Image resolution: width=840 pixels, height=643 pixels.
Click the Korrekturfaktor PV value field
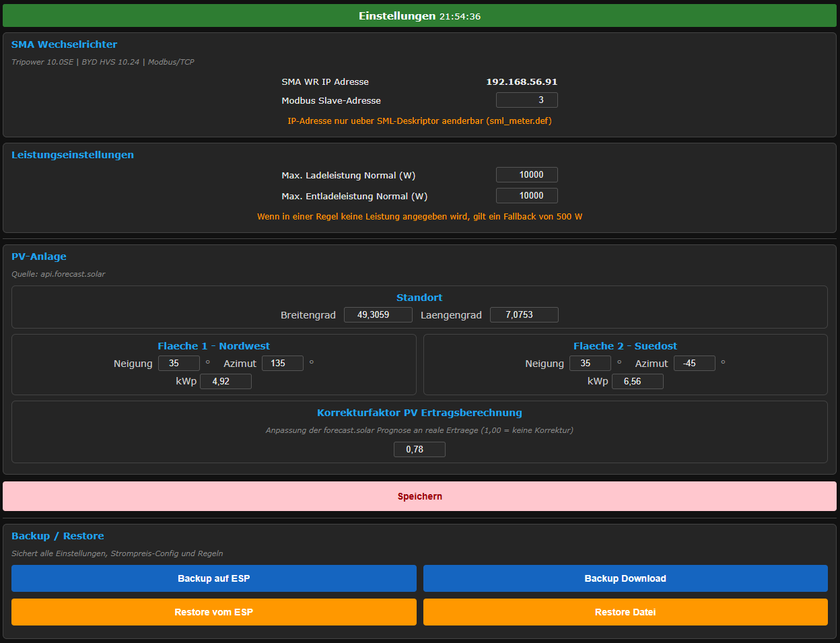419,450
